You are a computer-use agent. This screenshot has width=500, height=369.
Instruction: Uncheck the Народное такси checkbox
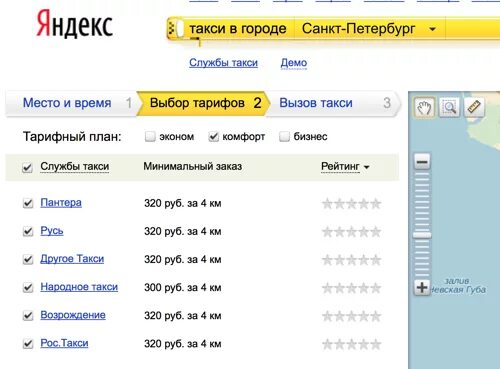coord(28,287)
